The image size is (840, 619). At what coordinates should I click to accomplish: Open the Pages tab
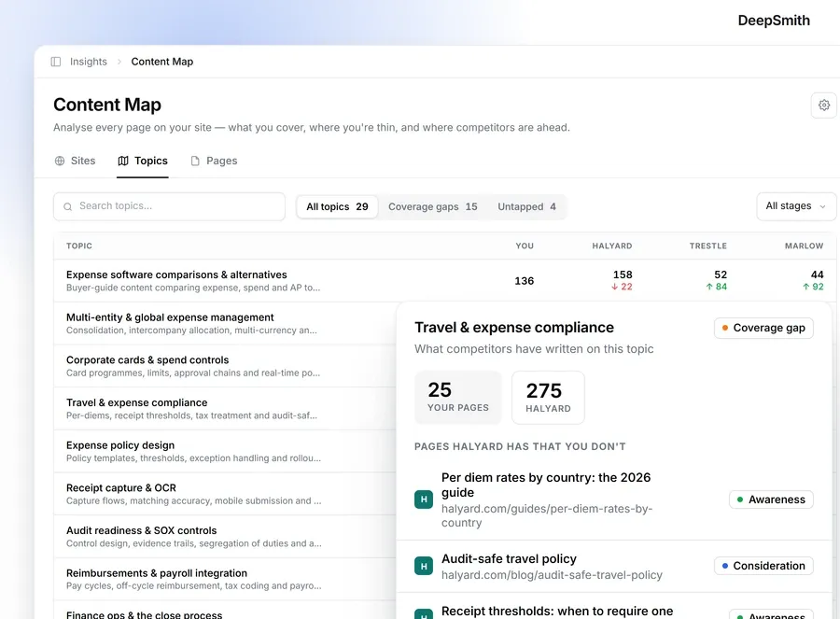coord(214,161)
